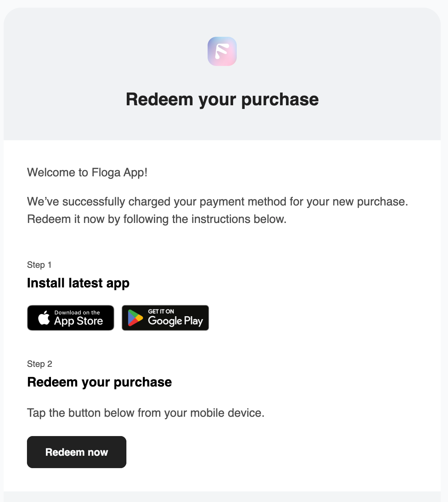Click the 'Google Play' wordmark on badge

[175, 321]
